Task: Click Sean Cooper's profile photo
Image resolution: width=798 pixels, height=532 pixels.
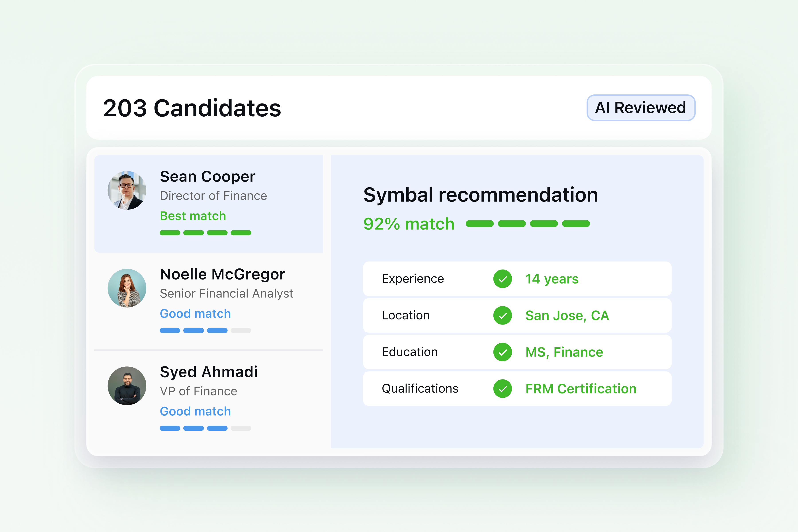Action: pos(127,190)
